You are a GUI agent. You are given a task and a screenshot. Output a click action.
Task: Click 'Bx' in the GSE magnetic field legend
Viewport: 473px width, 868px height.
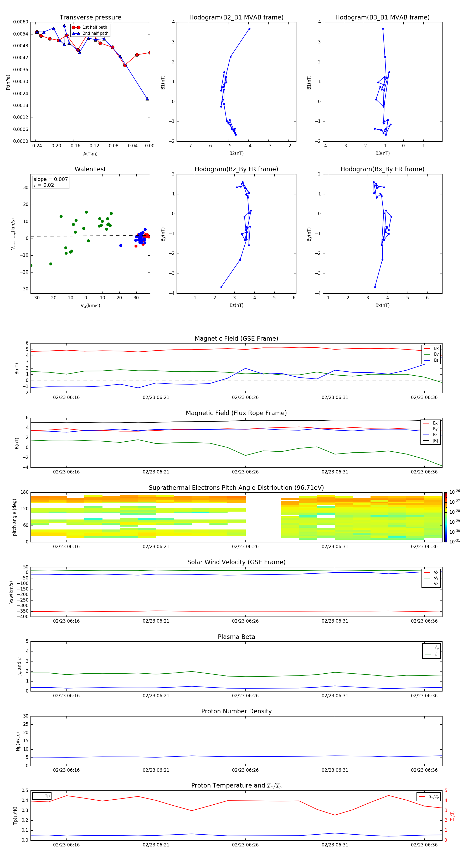[436, 349]
